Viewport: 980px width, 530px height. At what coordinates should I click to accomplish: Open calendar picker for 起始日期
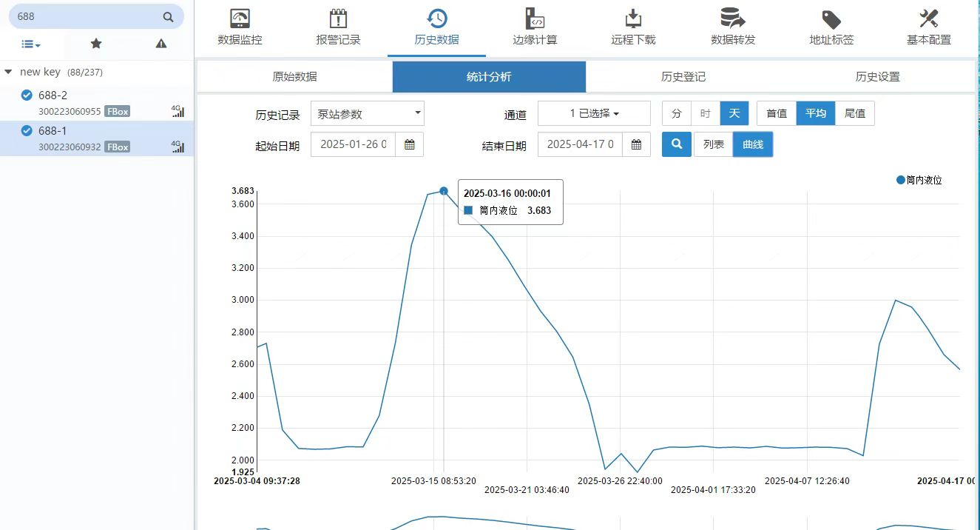[x=409, y=144]
